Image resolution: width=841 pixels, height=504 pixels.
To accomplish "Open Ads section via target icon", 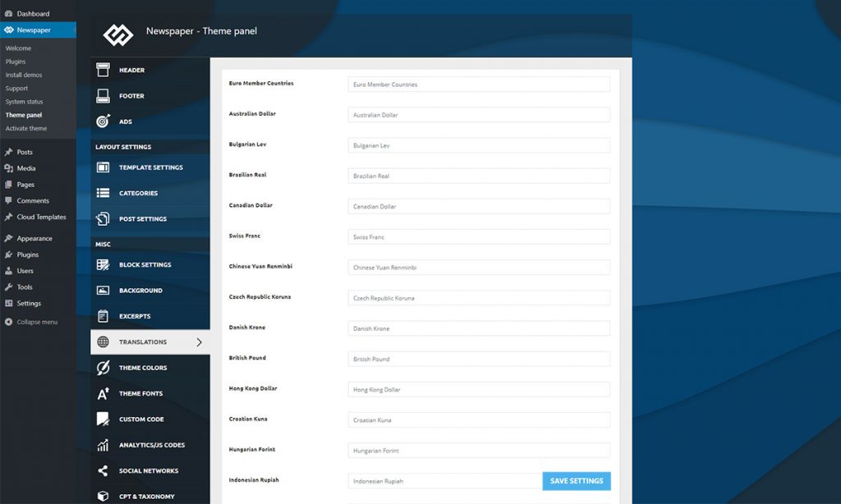I will coord(103,121).
